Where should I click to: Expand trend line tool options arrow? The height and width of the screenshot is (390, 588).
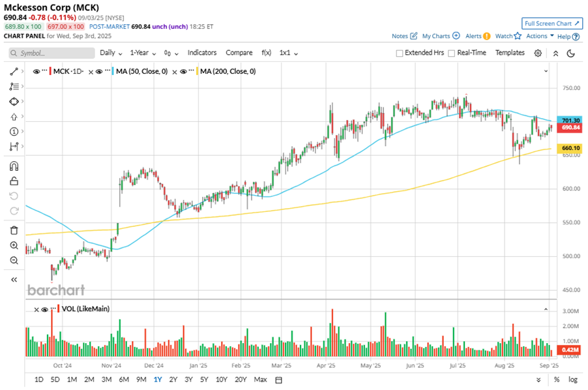click(23, 71)
